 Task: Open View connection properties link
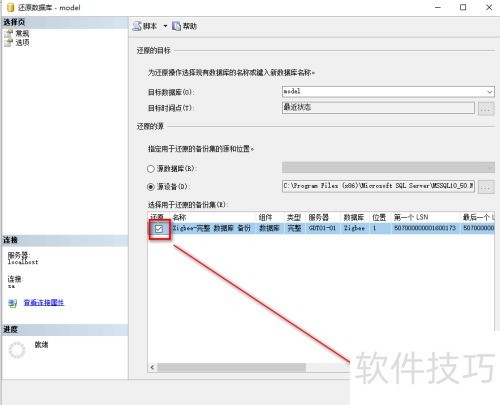44,303
